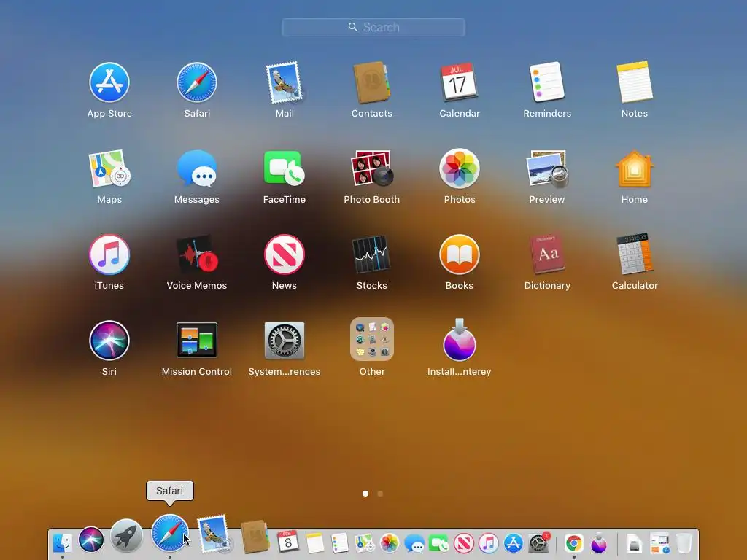Open the Dictionary app
747x560 pixels.
pyautogui.click(x=547, y=254)
